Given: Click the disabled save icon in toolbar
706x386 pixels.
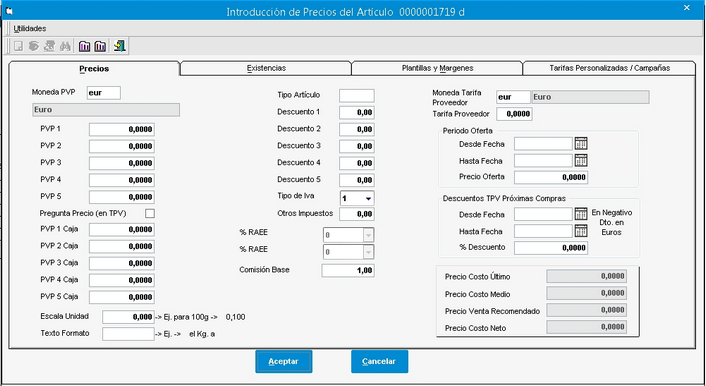Looking at the screenshot, I should click(18, 46).
